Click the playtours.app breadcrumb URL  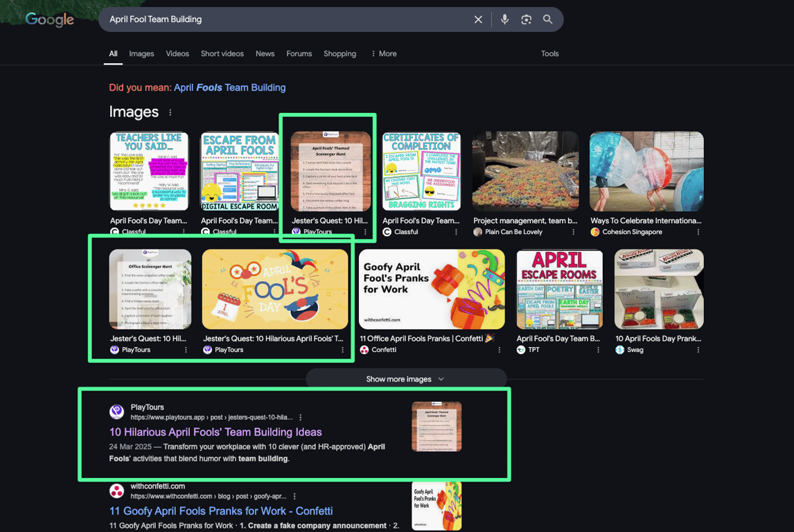211,418
